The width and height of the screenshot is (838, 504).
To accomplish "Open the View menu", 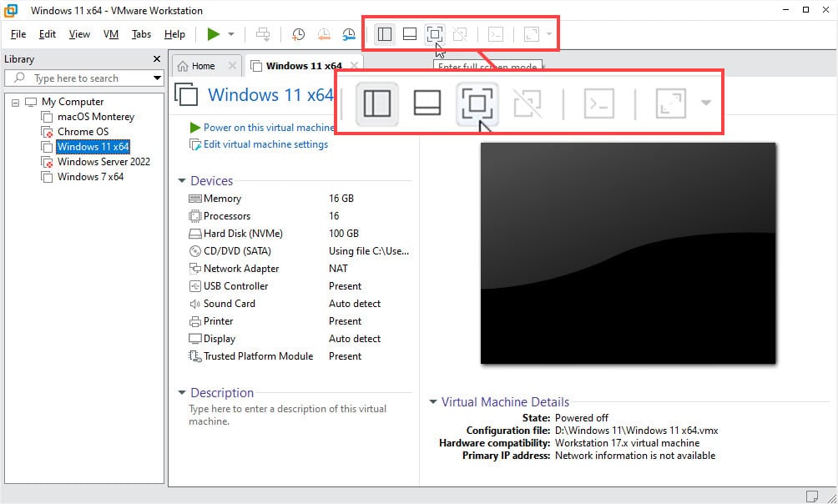I will 79,34.
